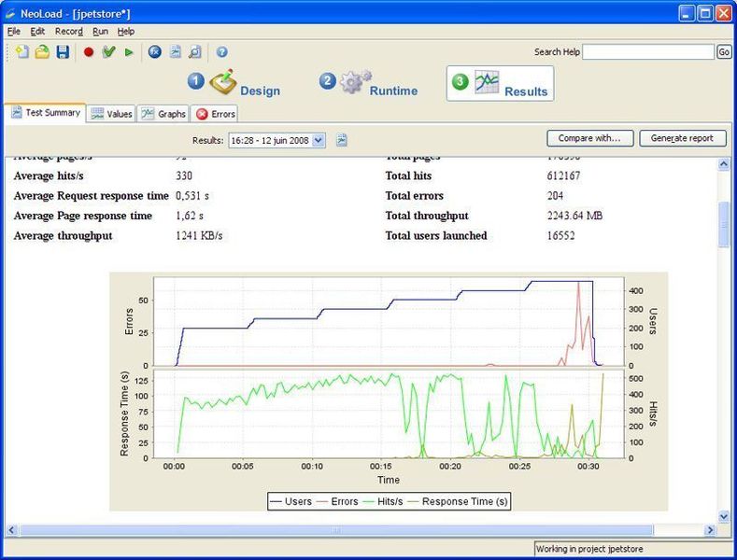The height and width of the screenshot is (560, 737).
Task: Switch to the Test Summary tab
Action: [x=46, y=113]
